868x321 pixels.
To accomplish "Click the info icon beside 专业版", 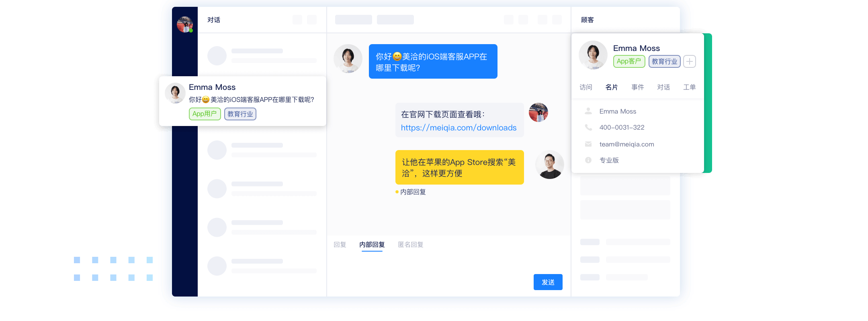I will click(588, 160).
